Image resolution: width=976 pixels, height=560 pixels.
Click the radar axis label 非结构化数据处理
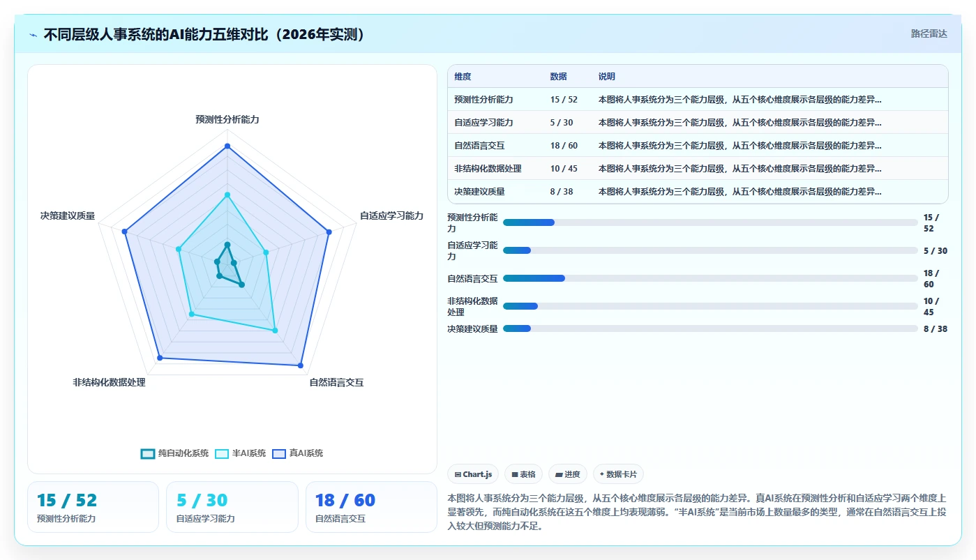click(109, 382)
